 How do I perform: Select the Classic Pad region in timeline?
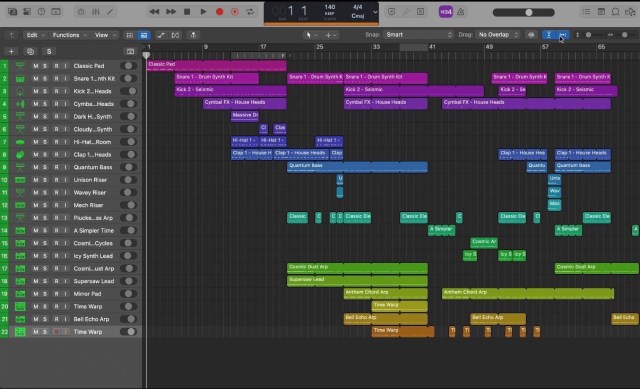(216, 65)
